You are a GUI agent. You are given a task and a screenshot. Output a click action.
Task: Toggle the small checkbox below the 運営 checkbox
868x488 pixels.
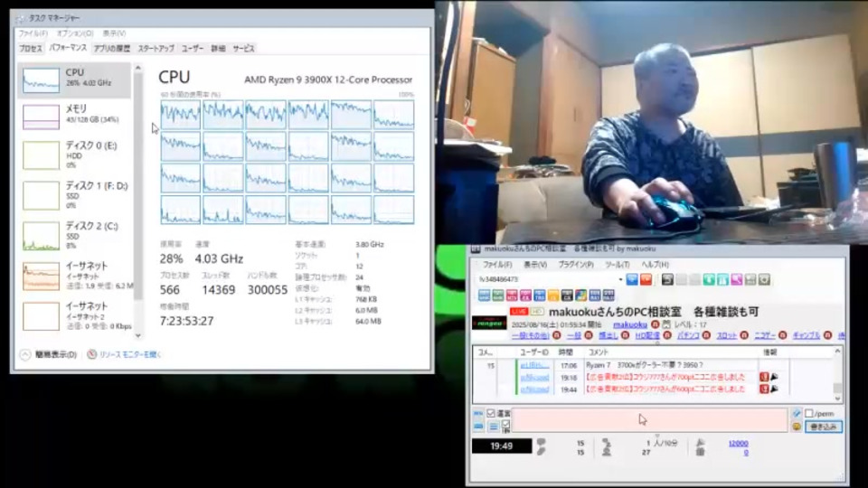point(505,424)
